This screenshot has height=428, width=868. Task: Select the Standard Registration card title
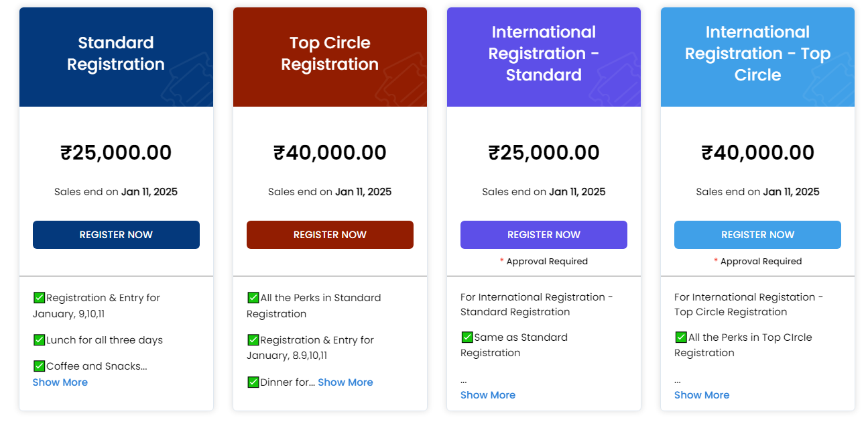116,54
